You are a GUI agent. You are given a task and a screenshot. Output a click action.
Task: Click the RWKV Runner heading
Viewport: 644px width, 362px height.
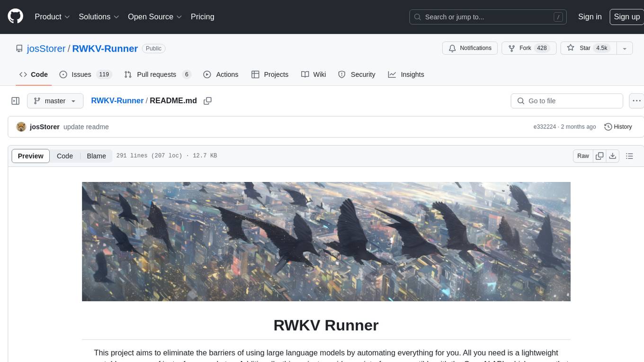click(x=326, y=325)
